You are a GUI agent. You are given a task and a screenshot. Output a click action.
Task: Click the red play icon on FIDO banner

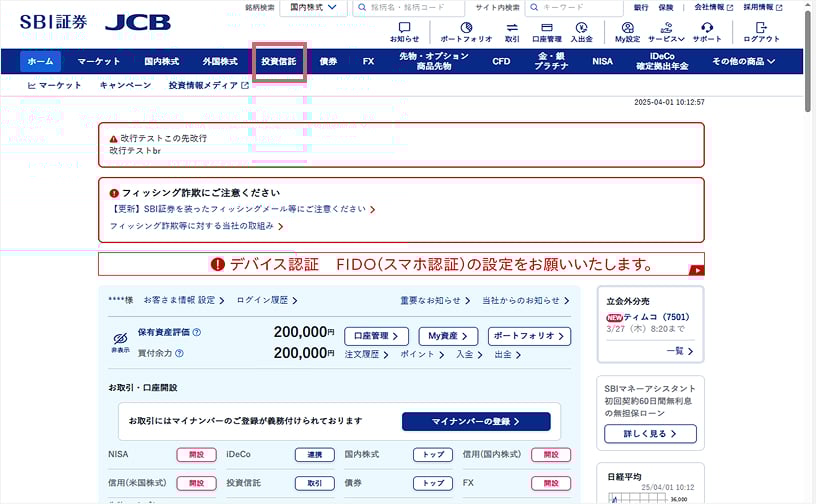(696, 270)
